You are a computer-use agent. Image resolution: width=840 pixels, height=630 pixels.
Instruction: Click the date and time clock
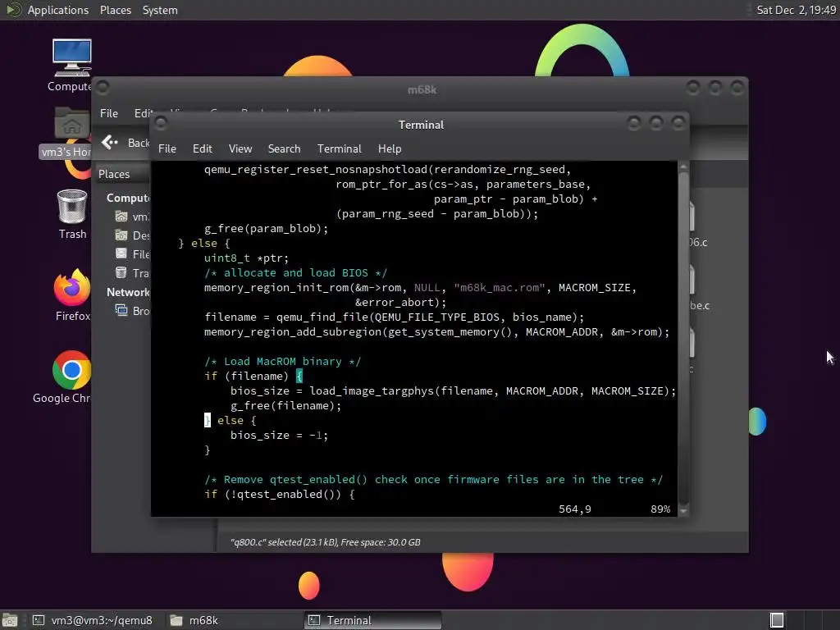pyautogui.click(x=796, y=10)
